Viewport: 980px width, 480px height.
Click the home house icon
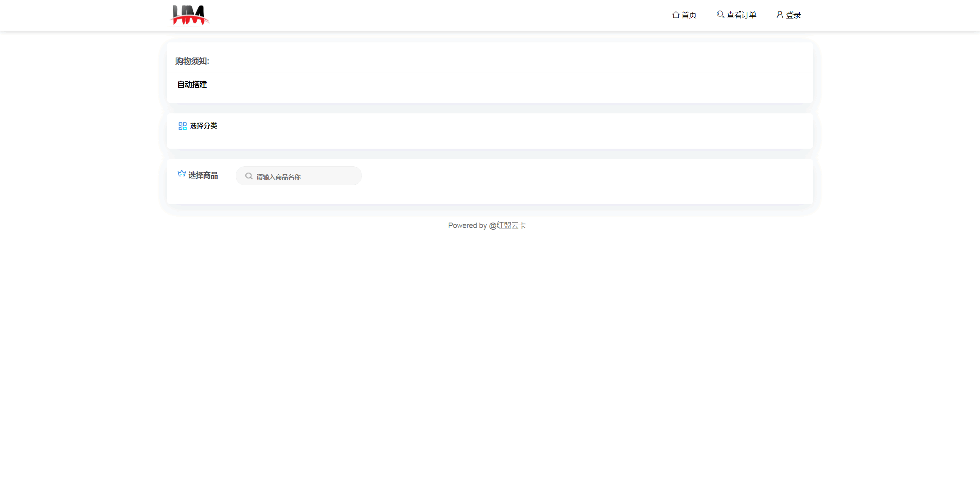[x=676, y=15]
